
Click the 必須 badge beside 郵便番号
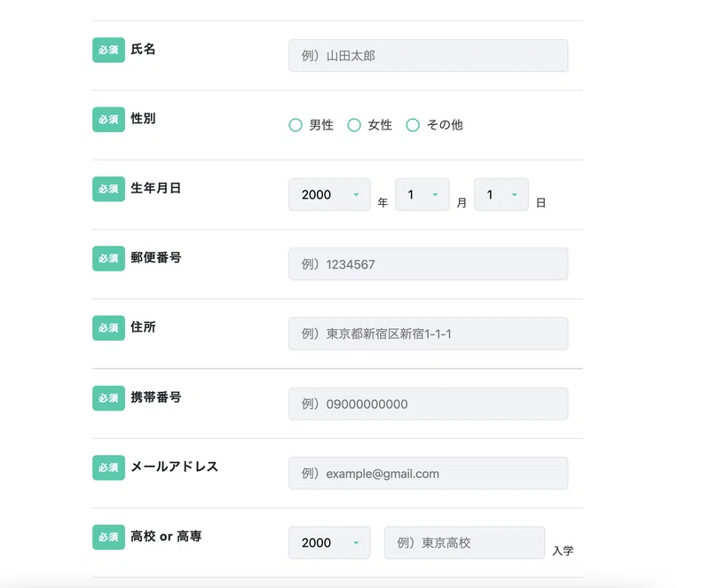click(108, 258)
